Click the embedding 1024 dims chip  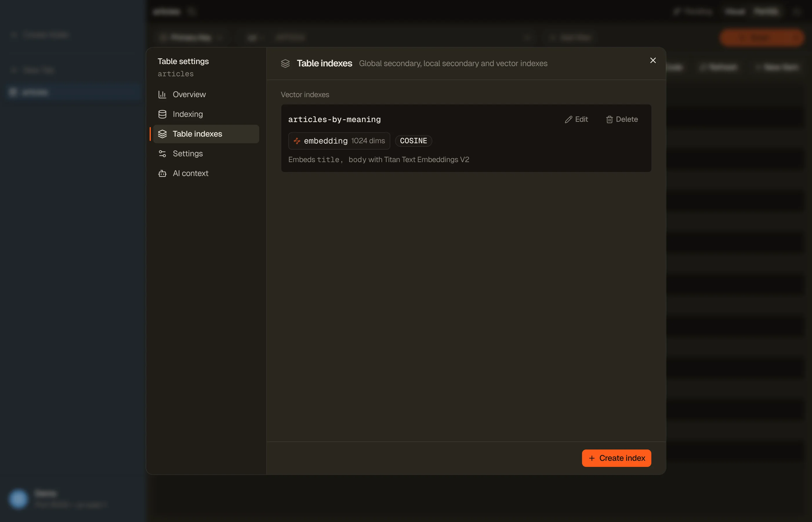339,141
